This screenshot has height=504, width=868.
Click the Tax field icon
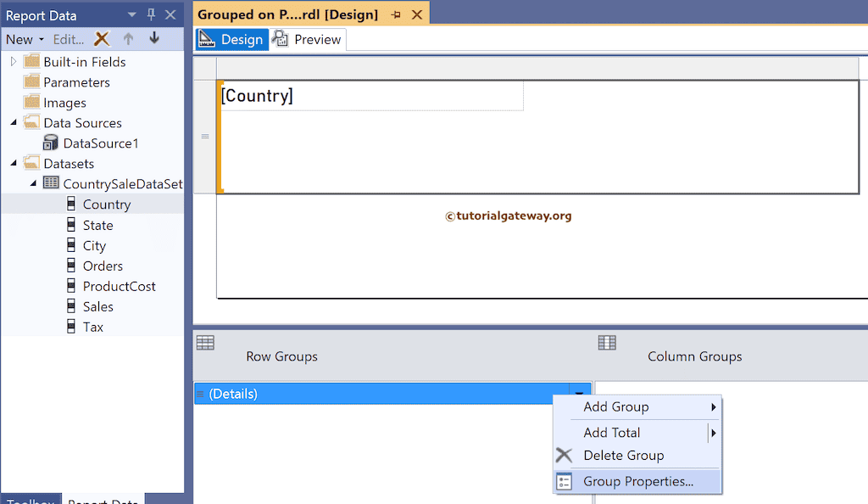coord(71,326)
